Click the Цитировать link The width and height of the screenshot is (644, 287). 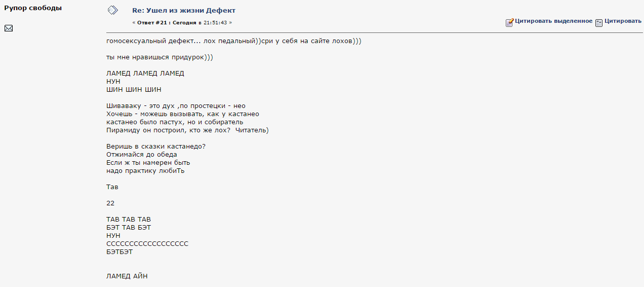coord(623,21)
